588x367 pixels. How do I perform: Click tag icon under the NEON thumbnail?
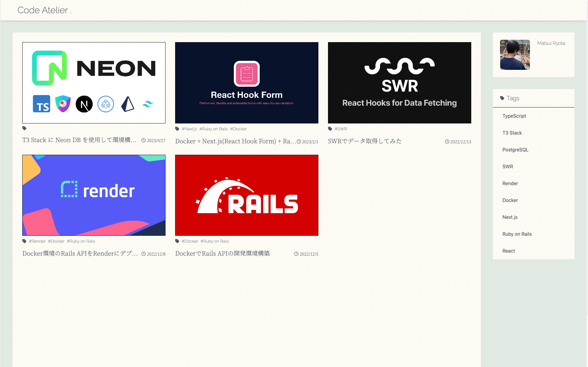pyautogui.click(x=24, y=128)
